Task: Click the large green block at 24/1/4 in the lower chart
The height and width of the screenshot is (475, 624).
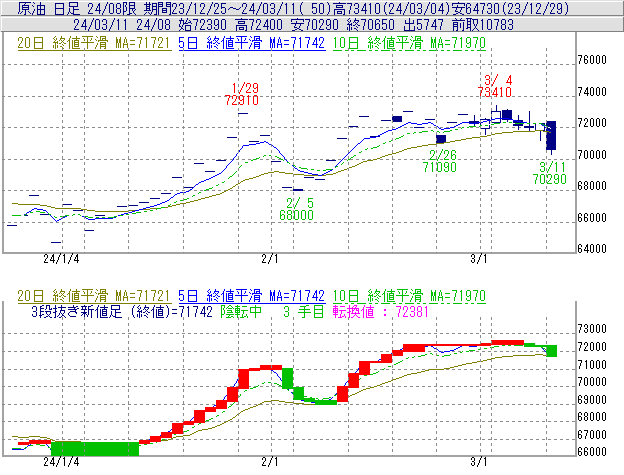Action: coord(95,448)
